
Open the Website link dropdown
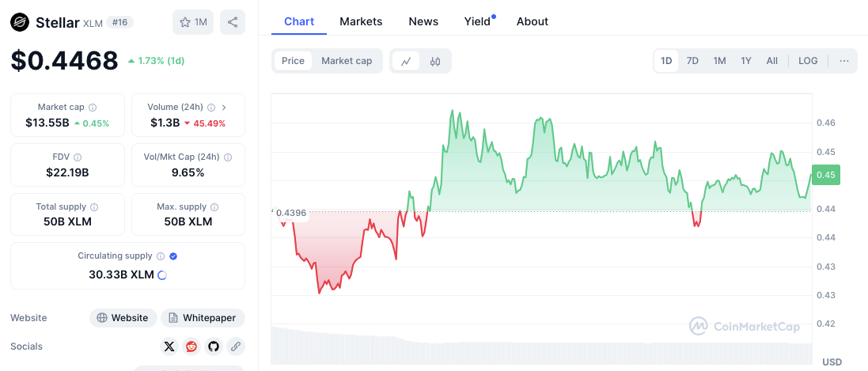click(123, 318)
